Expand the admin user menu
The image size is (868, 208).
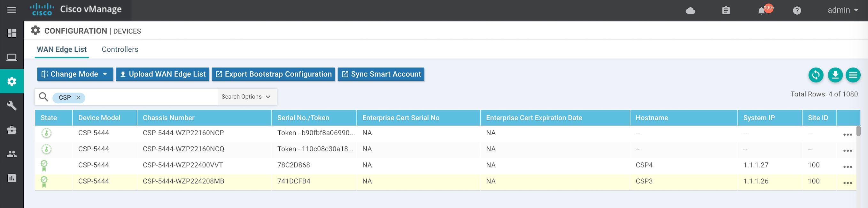point(843,10)
